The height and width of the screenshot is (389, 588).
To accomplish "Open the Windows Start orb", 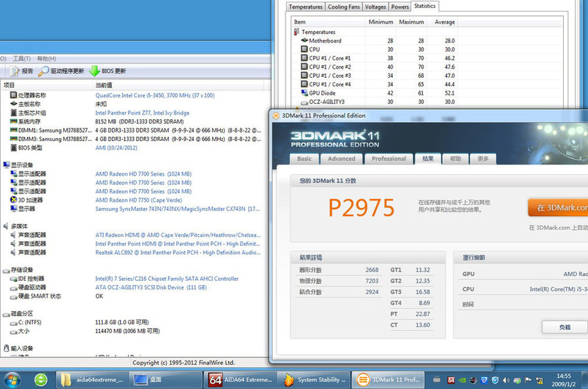I will tap(12, 380).
